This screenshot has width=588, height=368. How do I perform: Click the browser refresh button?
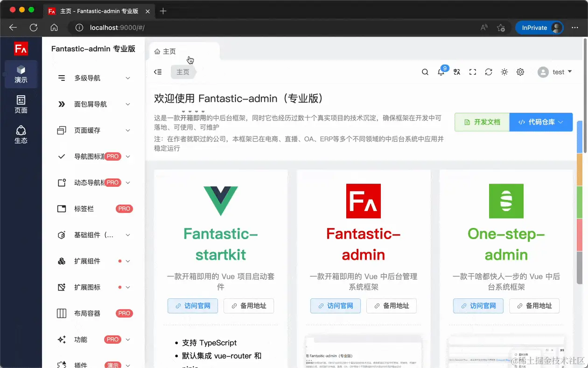(34, 28)
